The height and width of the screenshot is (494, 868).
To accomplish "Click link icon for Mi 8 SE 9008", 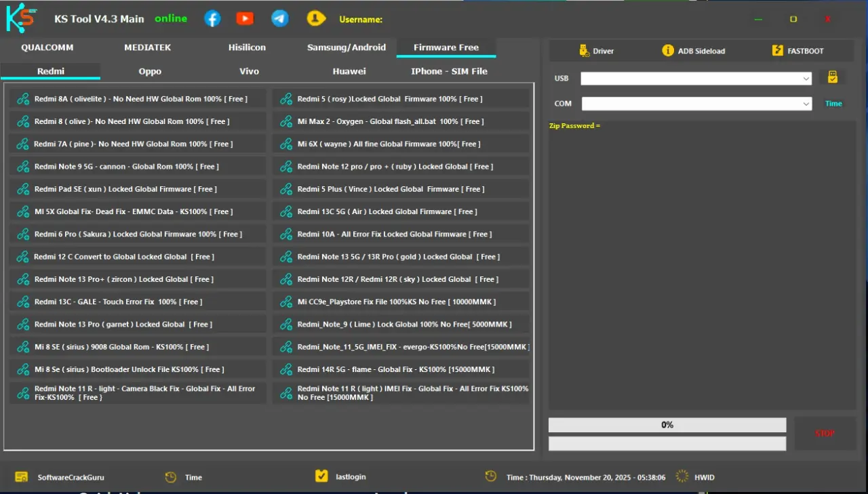I will [23, 347].
